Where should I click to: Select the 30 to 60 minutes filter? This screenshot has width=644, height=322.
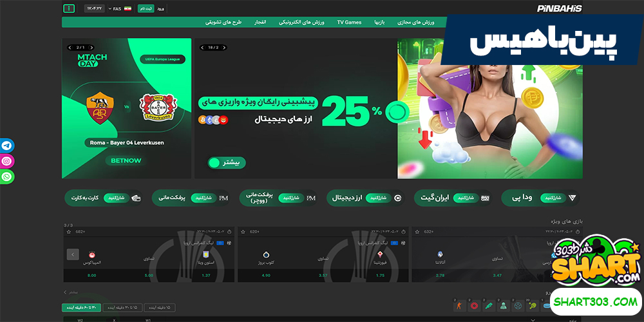[x=81, y=308]
